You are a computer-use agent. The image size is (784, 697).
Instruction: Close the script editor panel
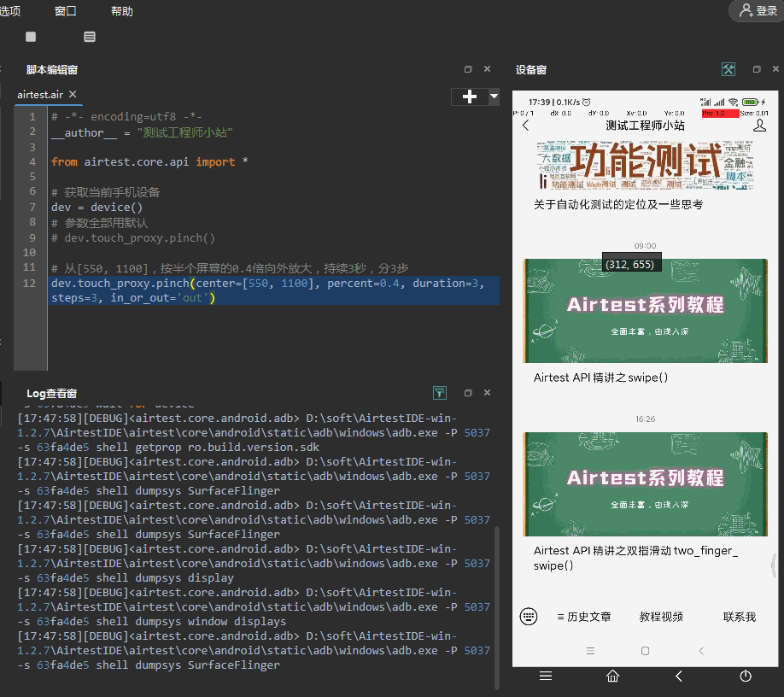[487, 69]
